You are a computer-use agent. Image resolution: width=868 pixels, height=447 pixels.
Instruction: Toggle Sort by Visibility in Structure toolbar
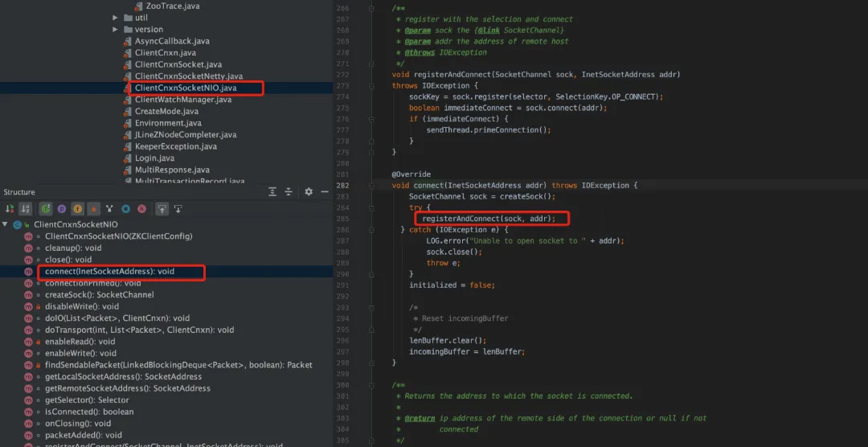[x=10, y=209]
